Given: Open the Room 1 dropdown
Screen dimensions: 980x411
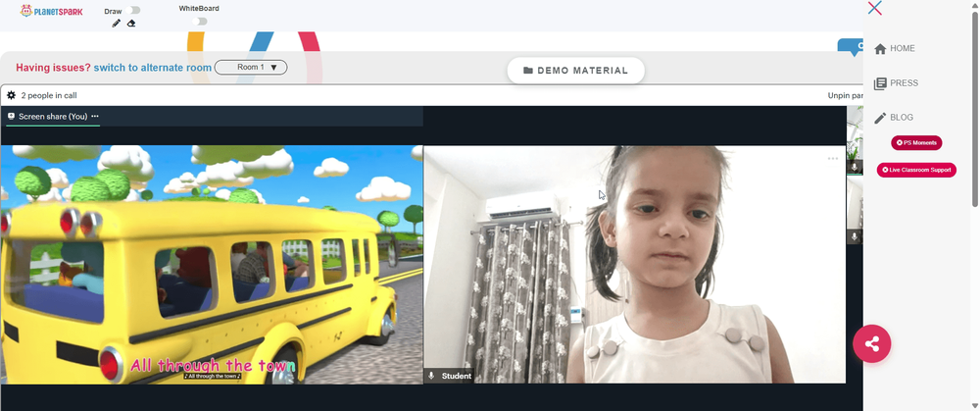Looking at the screenshot, I should [251, 67].
